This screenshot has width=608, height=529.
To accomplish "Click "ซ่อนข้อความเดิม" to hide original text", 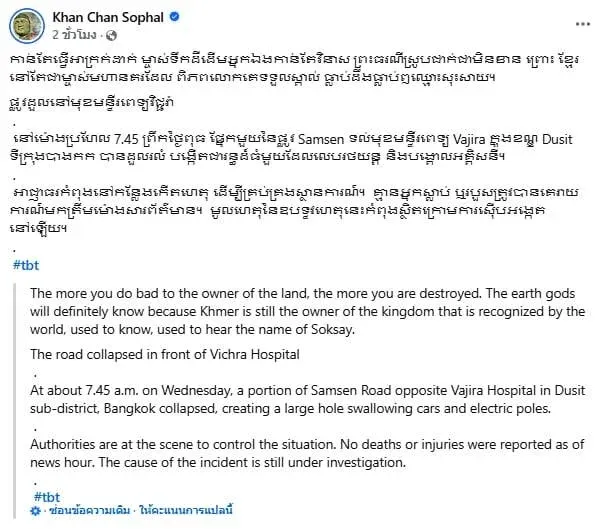I will tap(87, 511).
